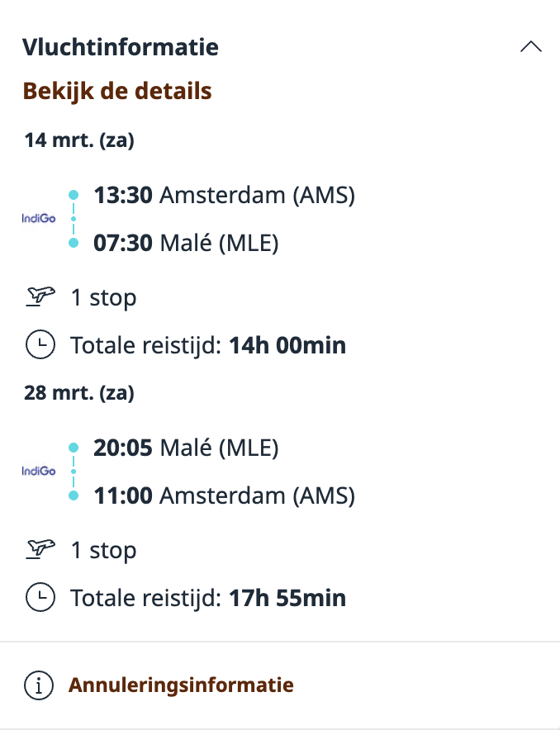Select the 14 mrt. (za) date heading
This screenshot has height=730, width=560.
[x=78, y=140]
